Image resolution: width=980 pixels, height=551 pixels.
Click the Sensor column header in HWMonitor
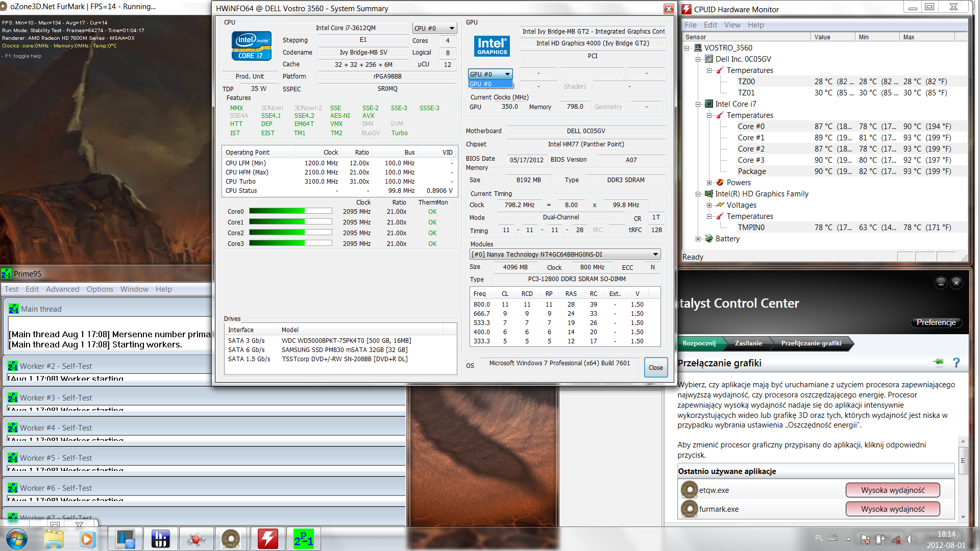(x=746, y=37)
